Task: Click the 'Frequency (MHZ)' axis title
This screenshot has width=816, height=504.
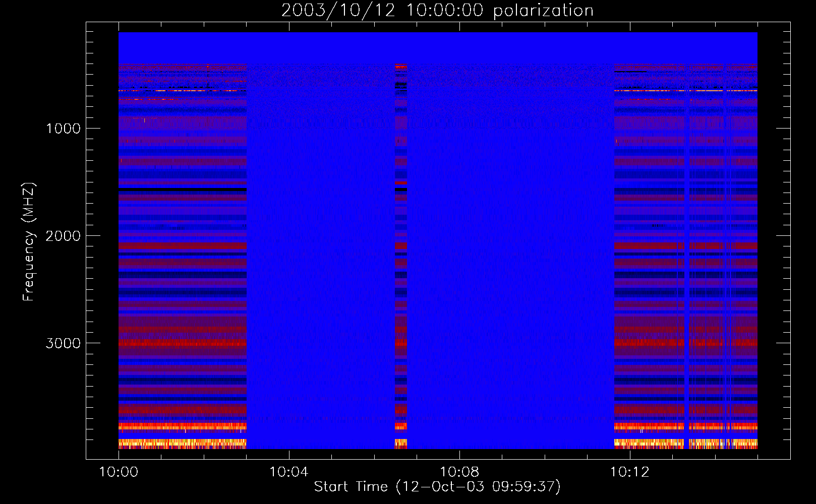Action: [29, 242]
